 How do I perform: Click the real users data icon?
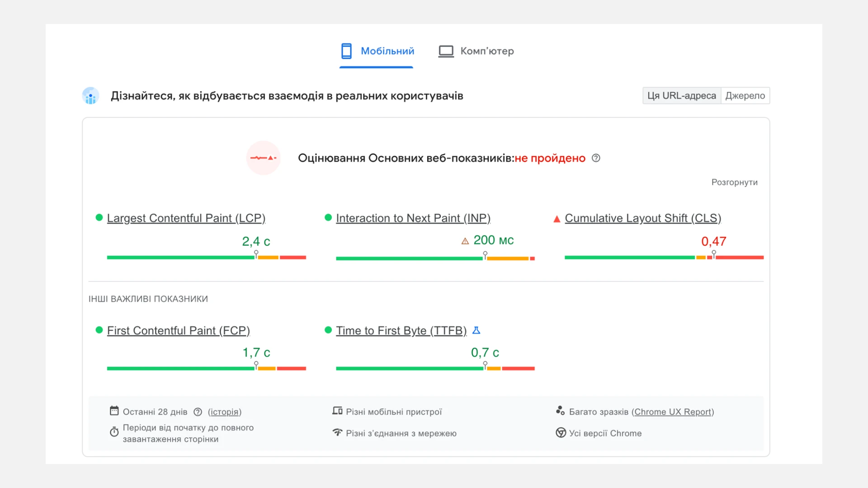[90, 96]
